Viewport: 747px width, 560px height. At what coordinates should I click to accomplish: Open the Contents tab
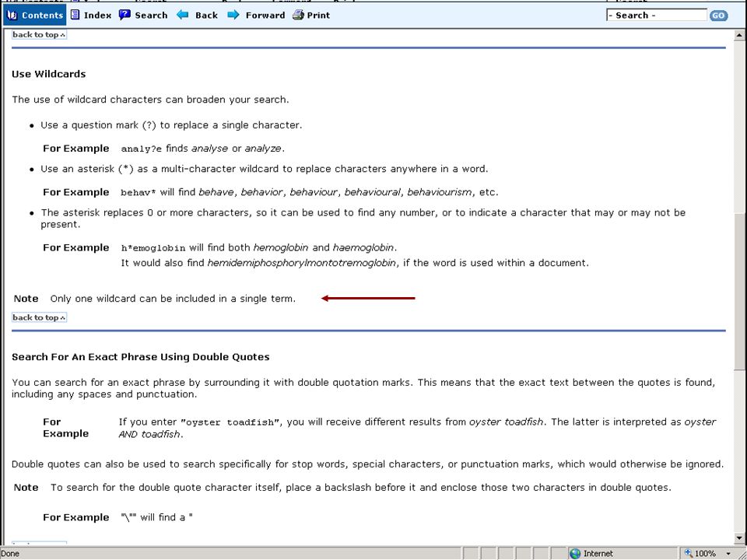35,16
